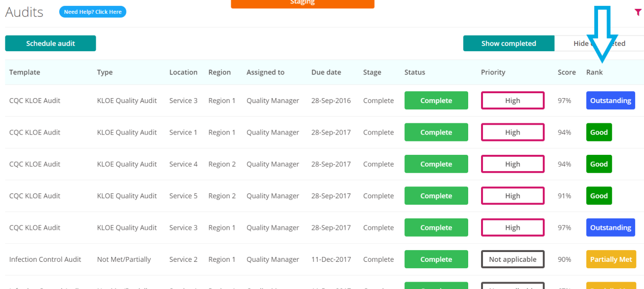
Task: Click High priority badge in Service 5 row
Action: coord(513,196)
